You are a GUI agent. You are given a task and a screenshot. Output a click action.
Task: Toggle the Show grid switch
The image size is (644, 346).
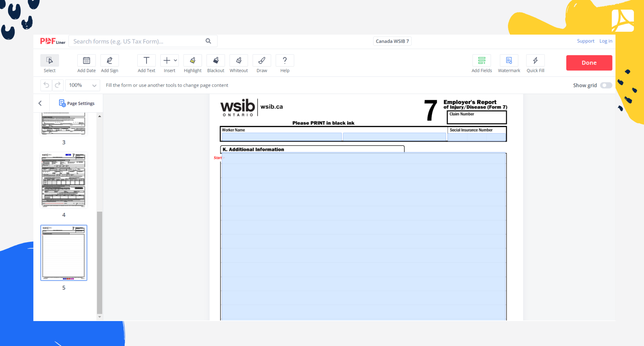pos(606,85)
